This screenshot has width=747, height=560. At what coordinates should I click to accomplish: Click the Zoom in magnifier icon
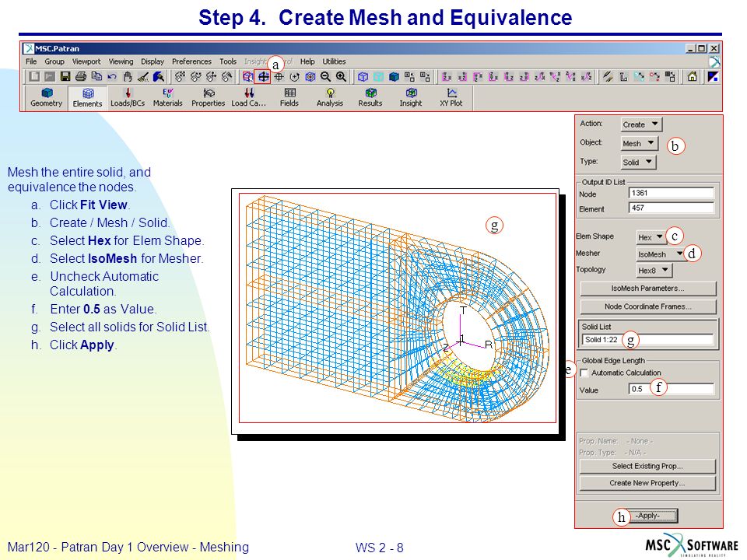point(341,77)
